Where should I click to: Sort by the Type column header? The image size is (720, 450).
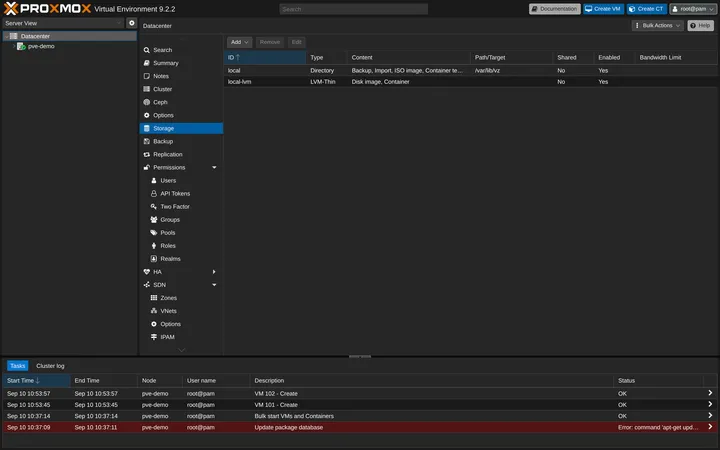pyautogui.click(x=326, y=57)
